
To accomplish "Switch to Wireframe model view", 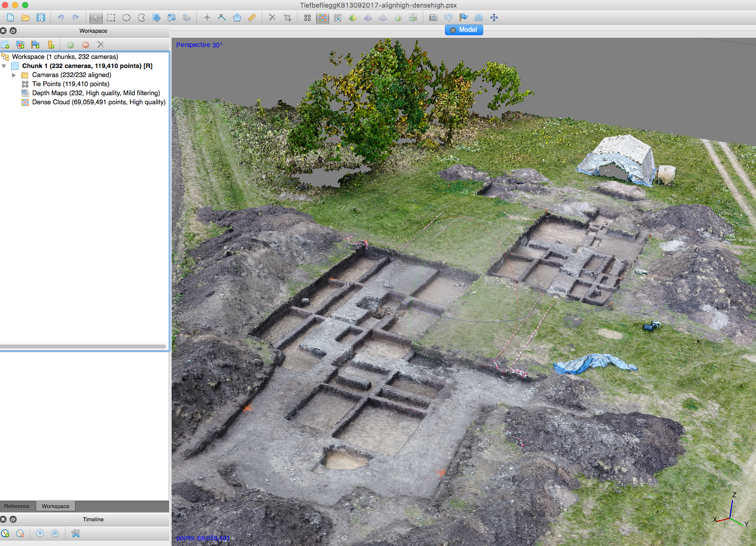I will tap(383, 18).
